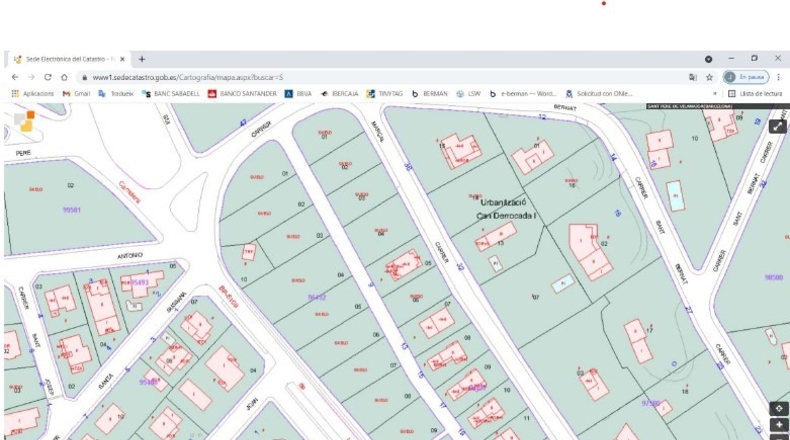Click the map locate/center crosshair button

[779, 408]
